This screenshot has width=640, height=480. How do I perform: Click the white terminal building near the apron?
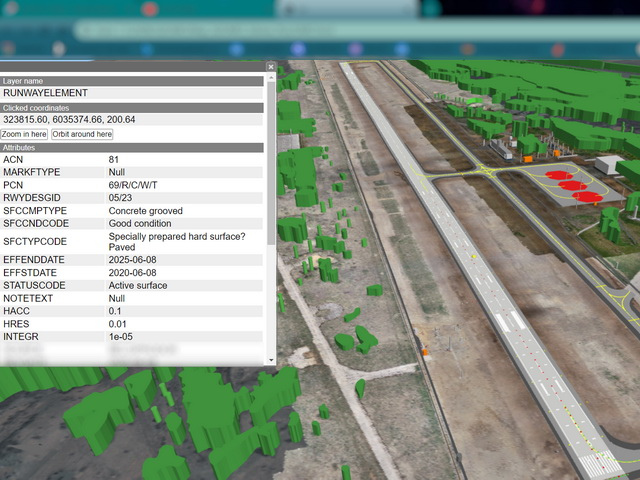point(607,164)
